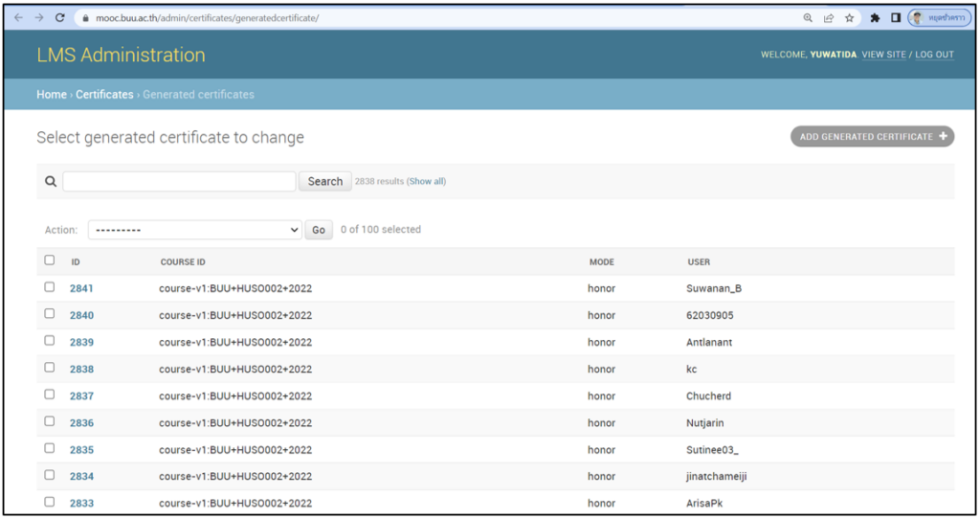Open the extensions puzzle icon
The image size is (980, 519).
point(875,17)
